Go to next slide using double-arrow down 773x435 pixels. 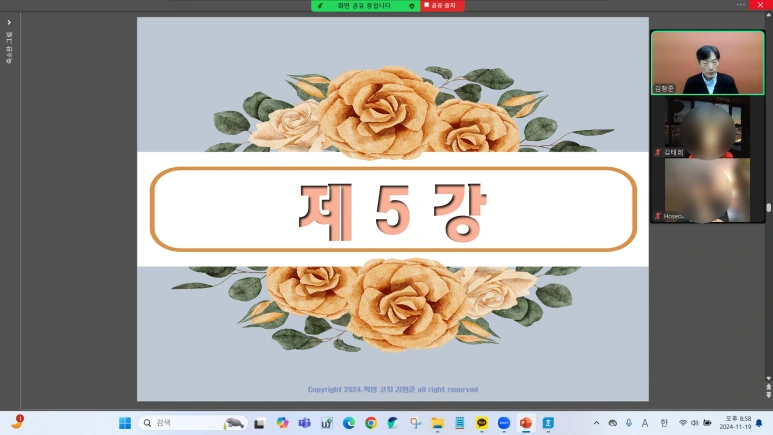[769, 395]
